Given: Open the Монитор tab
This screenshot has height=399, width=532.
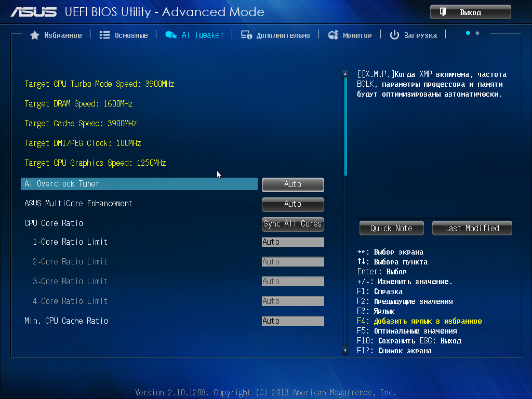Looking at the screenshot, I should 350,35.
